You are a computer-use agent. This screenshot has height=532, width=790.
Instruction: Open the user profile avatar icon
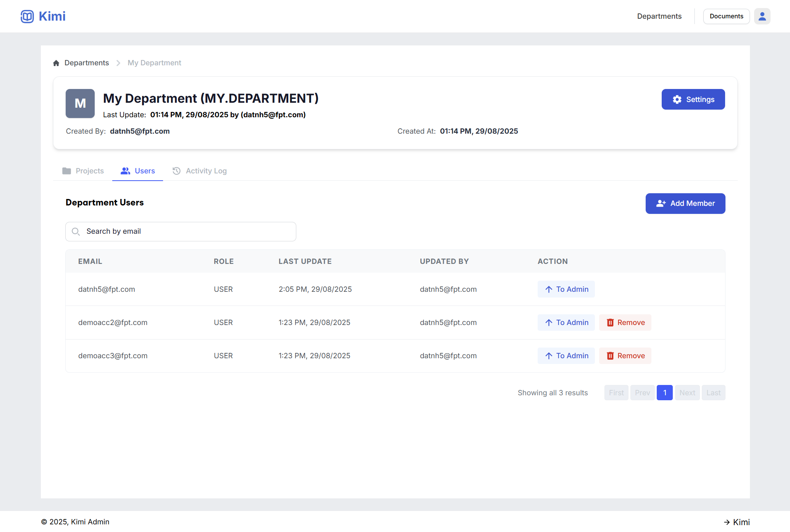pos(762,16)
